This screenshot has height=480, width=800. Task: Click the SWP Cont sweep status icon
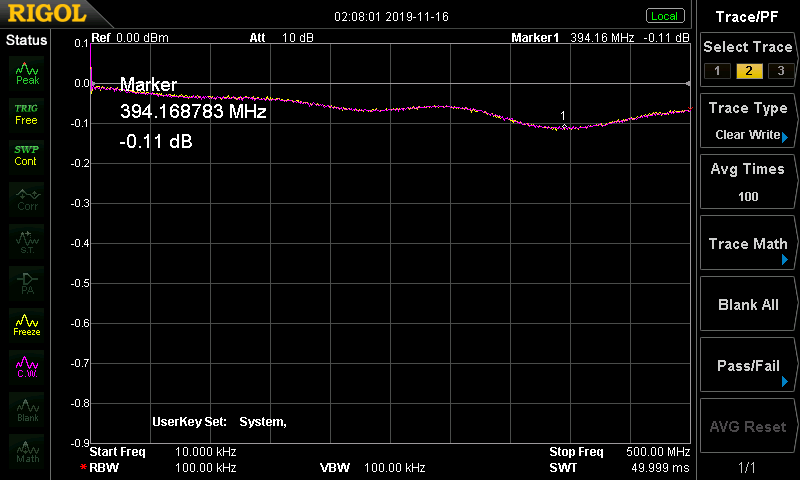pos(27,155)
